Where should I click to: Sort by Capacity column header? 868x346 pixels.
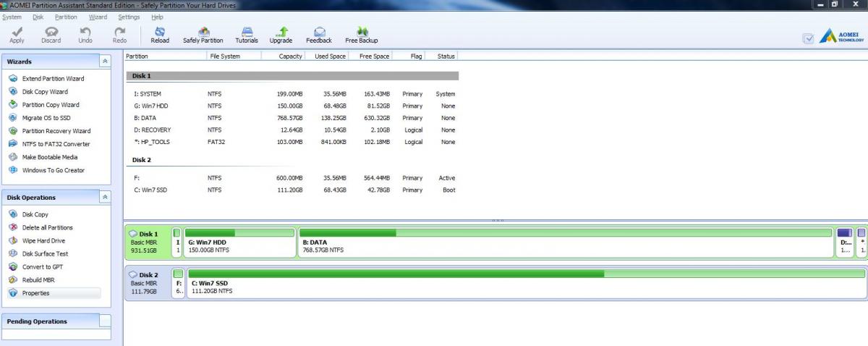(x=283, y=56)
